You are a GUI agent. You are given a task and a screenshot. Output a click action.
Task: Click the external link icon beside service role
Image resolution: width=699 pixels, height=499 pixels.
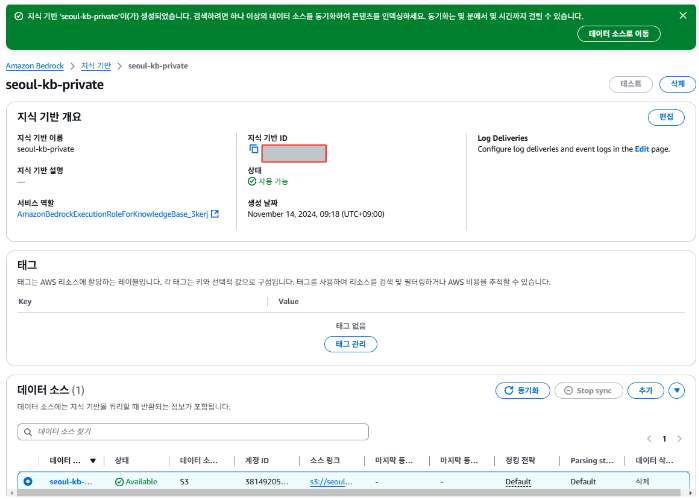[215, 214]
